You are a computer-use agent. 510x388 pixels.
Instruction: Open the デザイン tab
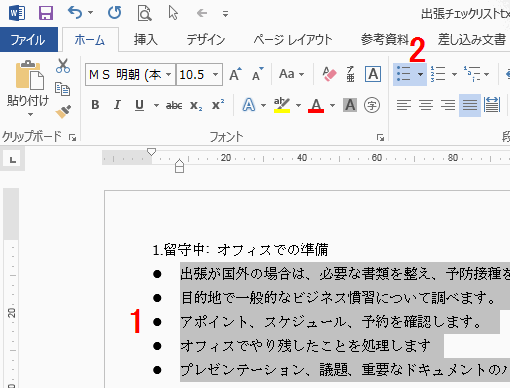206,40
